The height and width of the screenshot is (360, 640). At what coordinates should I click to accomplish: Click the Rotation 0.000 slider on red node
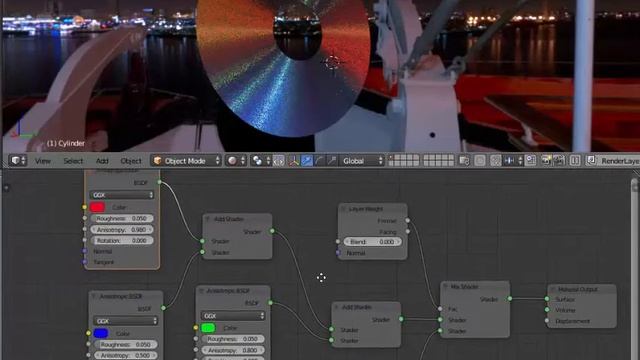click(122, 240)
